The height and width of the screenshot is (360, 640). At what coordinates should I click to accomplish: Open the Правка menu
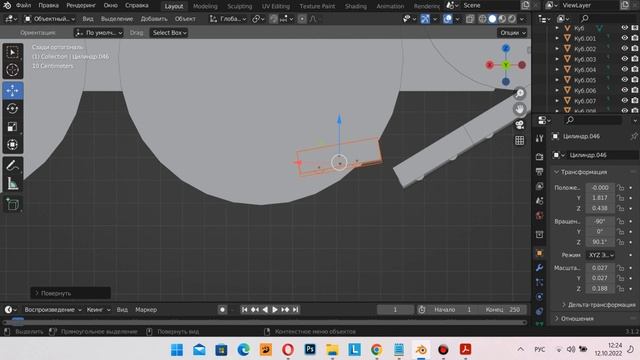click(x=48, y=5)
